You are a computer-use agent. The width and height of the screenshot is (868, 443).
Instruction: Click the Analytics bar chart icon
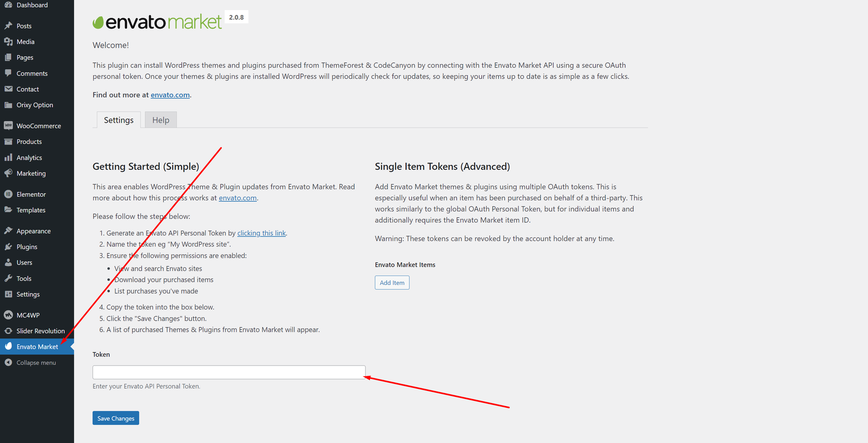pos(8,158)
